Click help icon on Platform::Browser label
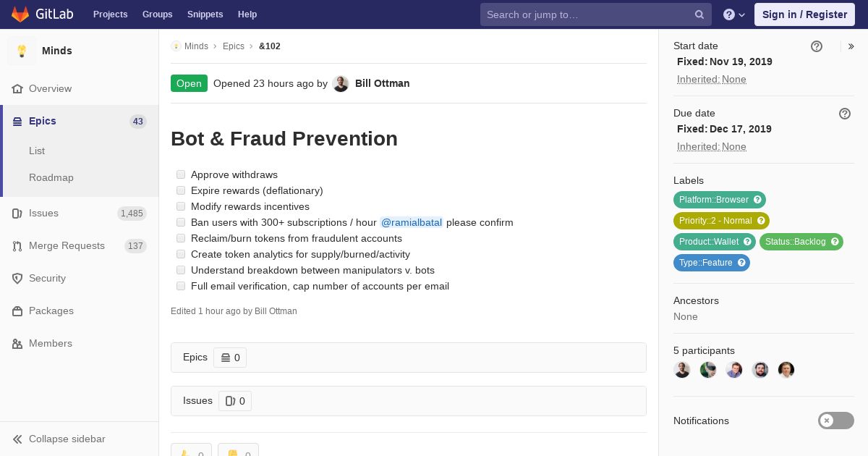Viewport: 868px width, 456px height. click(757, 200)
